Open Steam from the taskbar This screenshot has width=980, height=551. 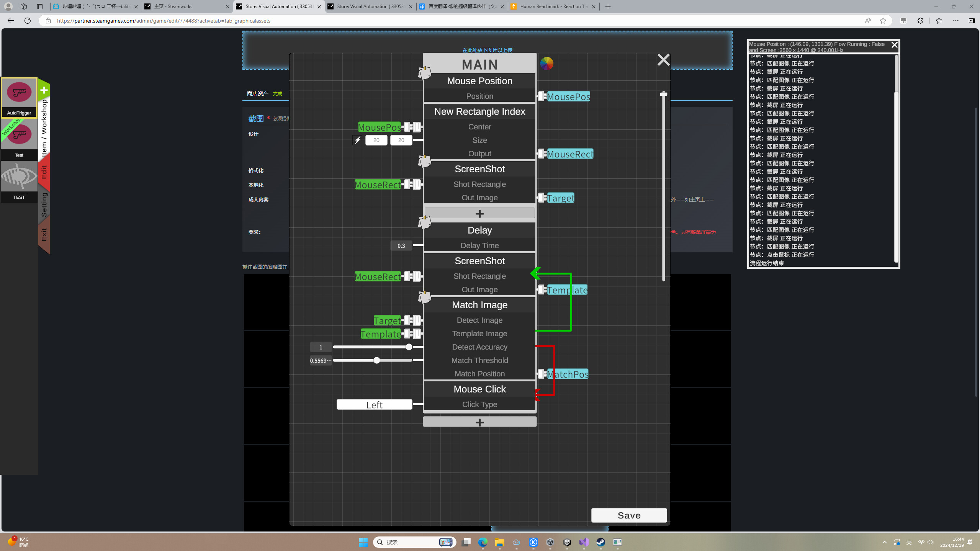point(600,542)
